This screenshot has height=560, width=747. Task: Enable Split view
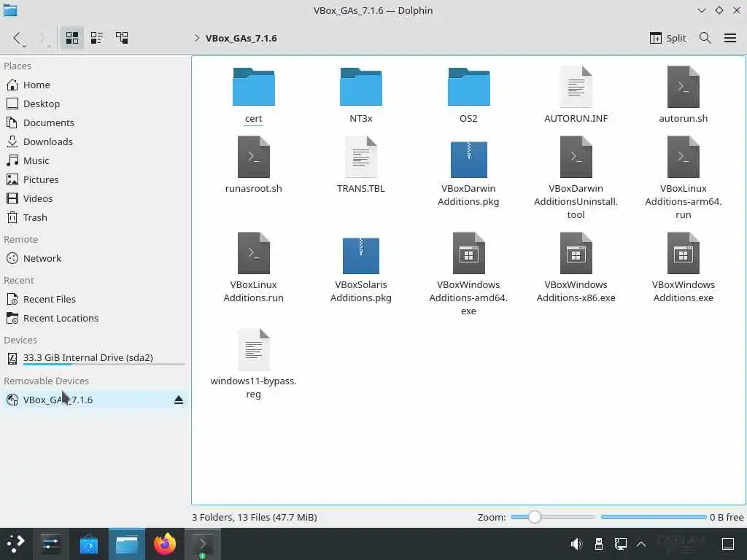667,38
